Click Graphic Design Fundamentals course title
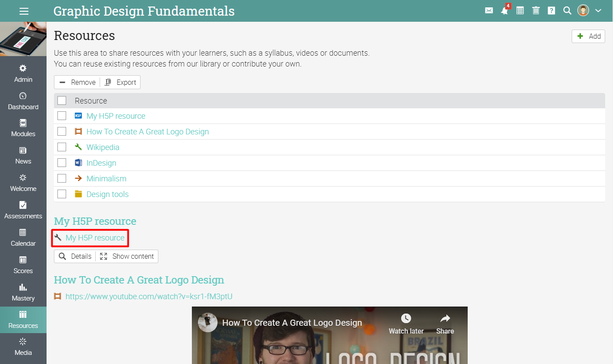Viewport: 613px width, 364px height. [x=144, y=11]
